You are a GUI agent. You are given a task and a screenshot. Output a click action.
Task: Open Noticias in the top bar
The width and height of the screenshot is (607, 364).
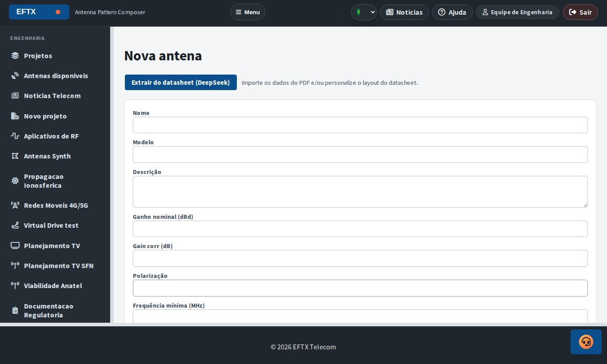coord(404,12)
